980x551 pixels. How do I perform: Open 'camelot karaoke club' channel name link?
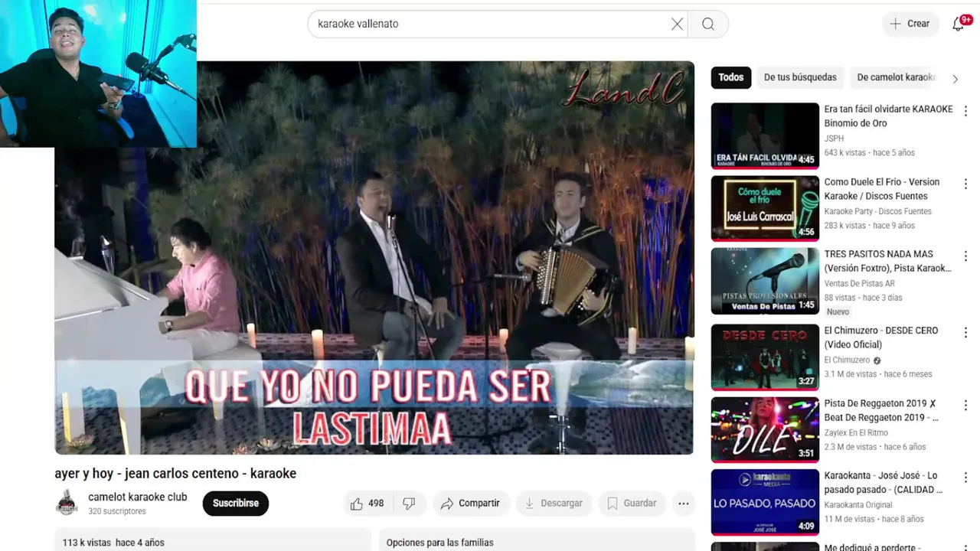point(138,497)
